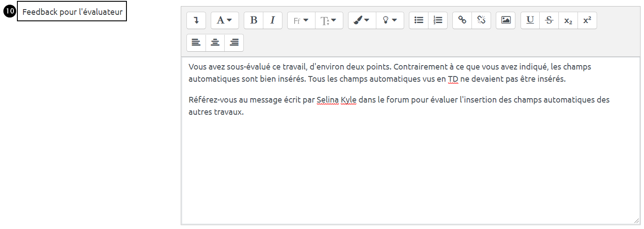
Task: Center align the text
Action: [215, 43]
